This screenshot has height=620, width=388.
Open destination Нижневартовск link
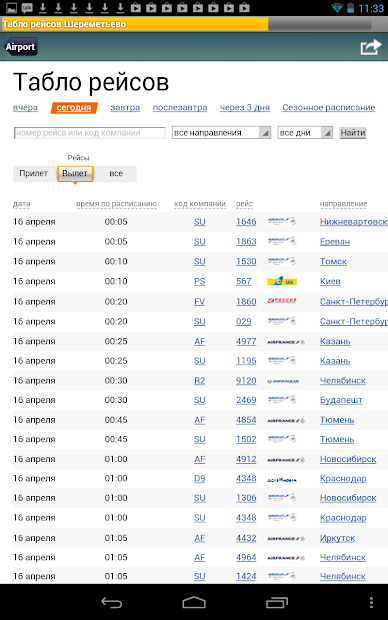click(x=353, y=222)
